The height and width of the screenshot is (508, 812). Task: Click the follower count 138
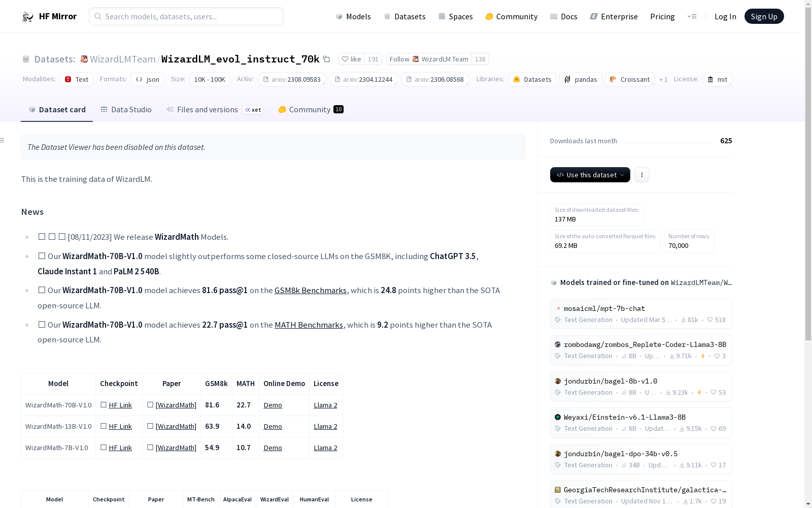[x=480, y=59]
